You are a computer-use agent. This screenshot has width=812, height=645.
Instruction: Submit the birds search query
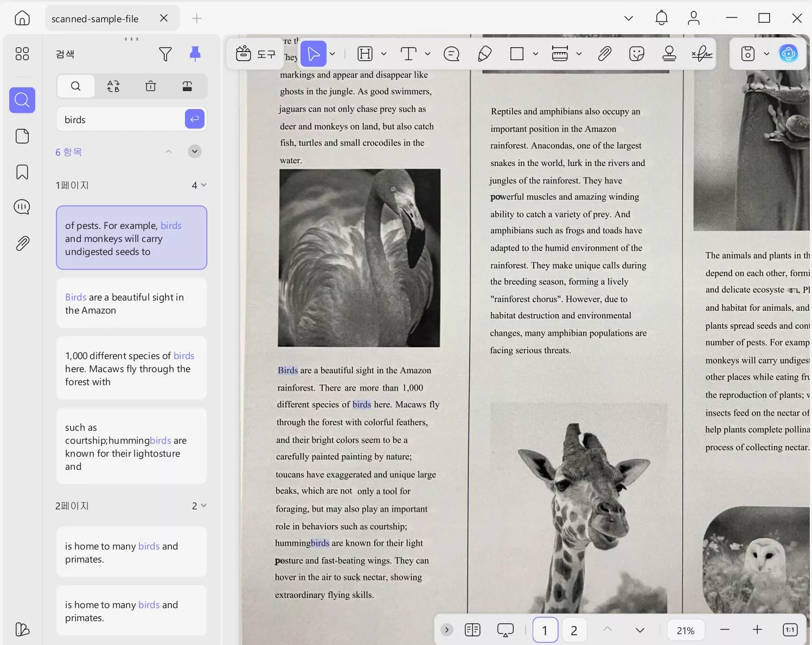pyautogui.click(x=195, y=119)
